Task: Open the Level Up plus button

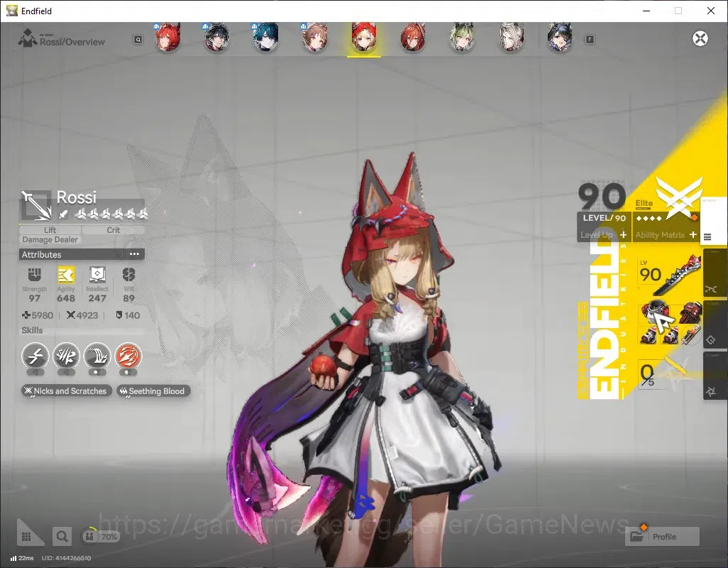Action: coord(623,234)
